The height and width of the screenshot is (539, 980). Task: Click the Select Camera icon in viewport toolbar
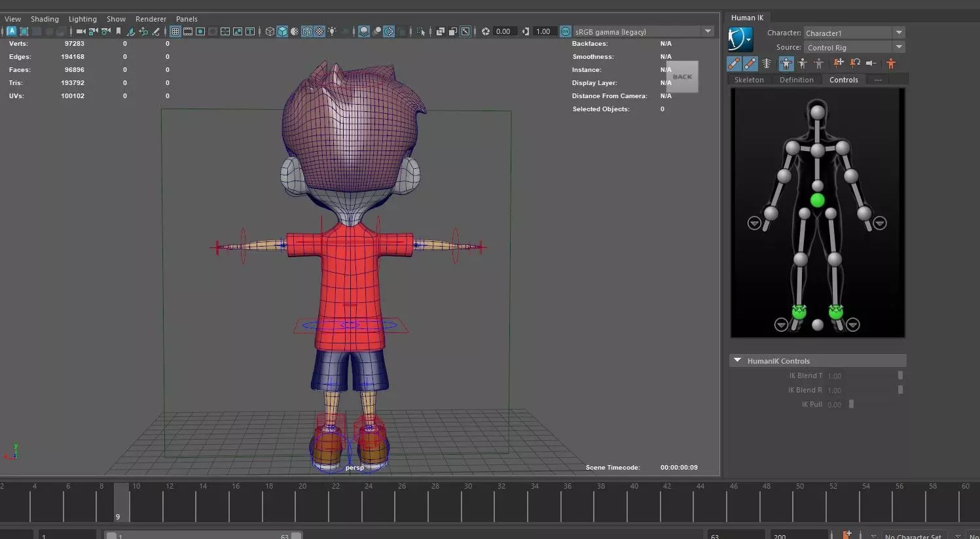[x=81, y=31]
